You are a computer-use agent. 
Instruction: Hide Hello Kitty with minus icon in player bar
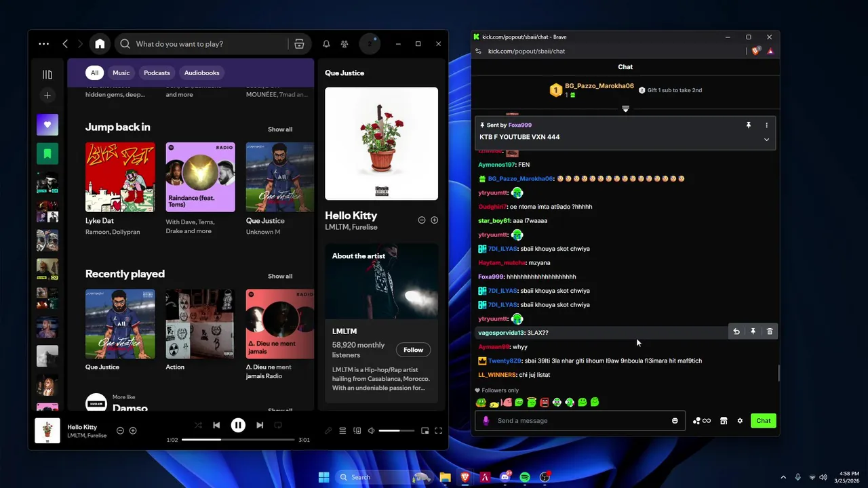(x=121, y=431)
